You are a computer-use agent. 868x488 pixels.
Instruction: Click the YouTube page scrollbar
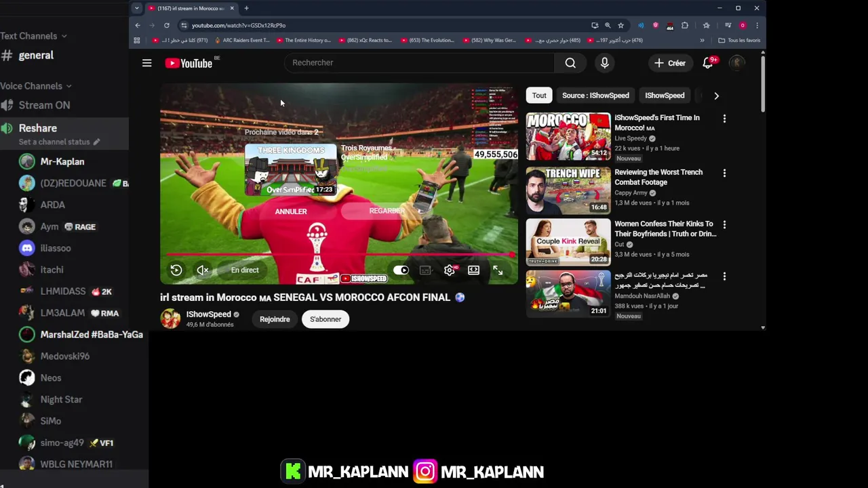pos(763,84)
